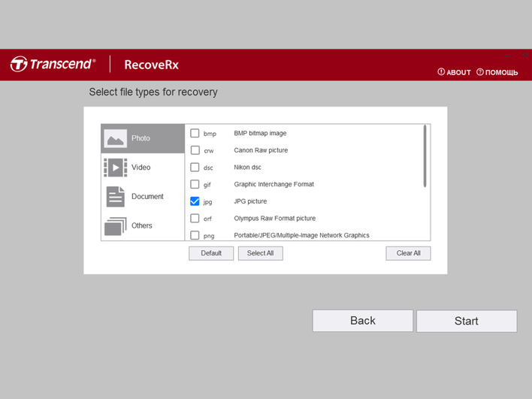Tick the png checkbox

coord(195,235)
